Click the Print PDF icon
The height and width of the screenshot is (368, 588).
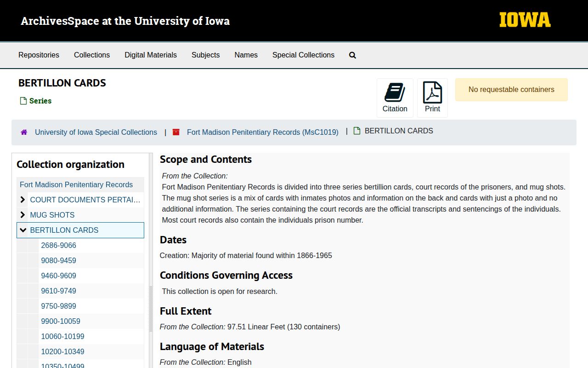[x=432, y=92]
